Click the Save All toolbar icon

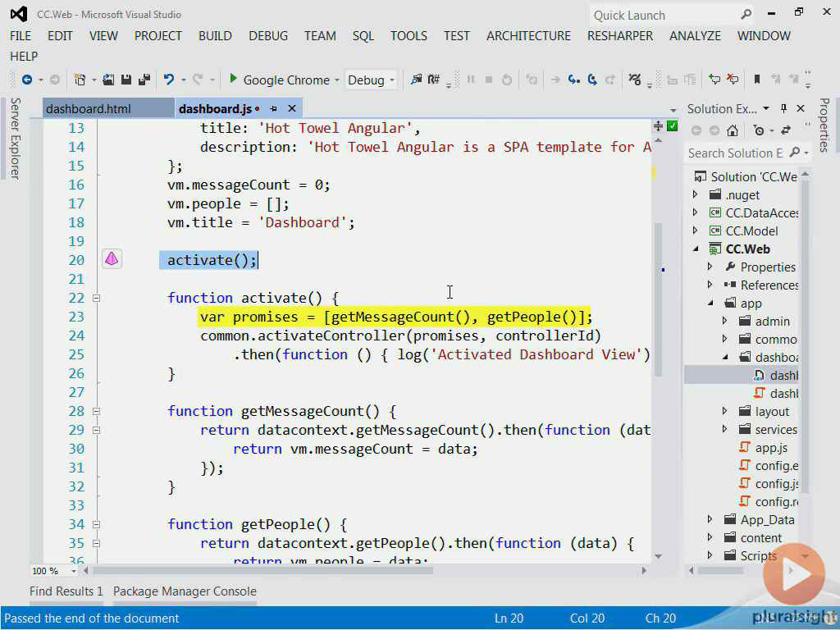tap(144, 80)
